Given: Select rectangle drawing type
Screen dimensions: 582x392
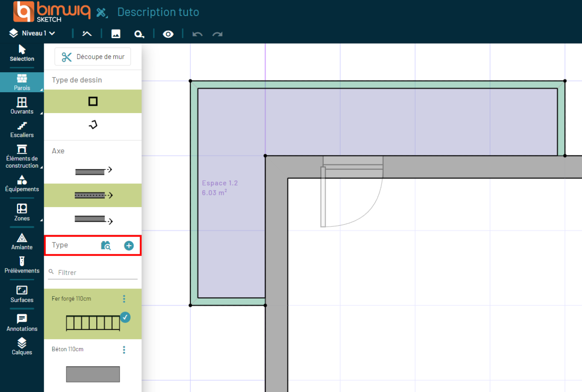Looking at the screenshot, I should coord(93,101).
